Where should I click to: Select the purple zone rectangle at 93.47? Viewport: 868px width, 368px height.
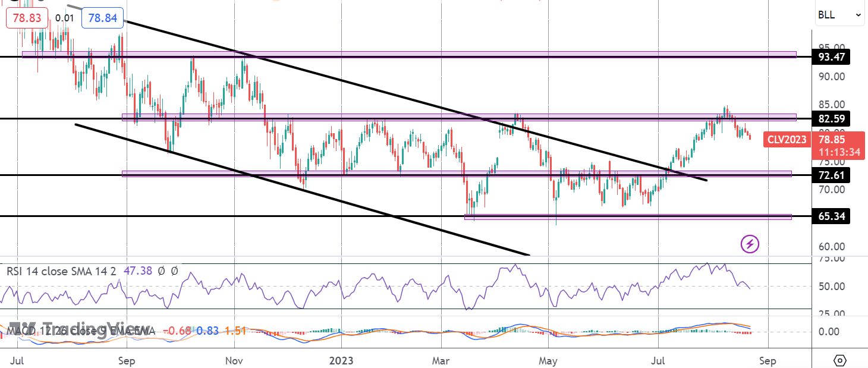409,54
